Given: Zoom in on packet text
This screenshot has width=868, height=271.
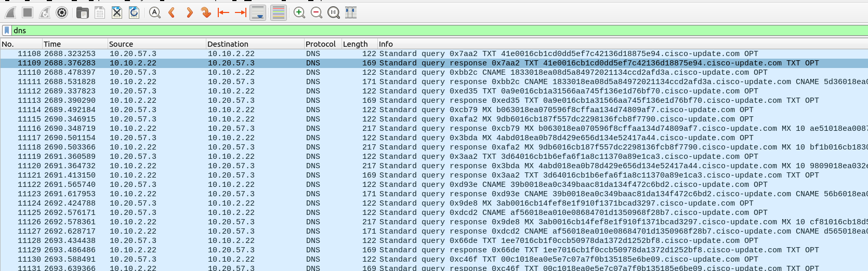Looking at the screenshot, I should [299, 12].
